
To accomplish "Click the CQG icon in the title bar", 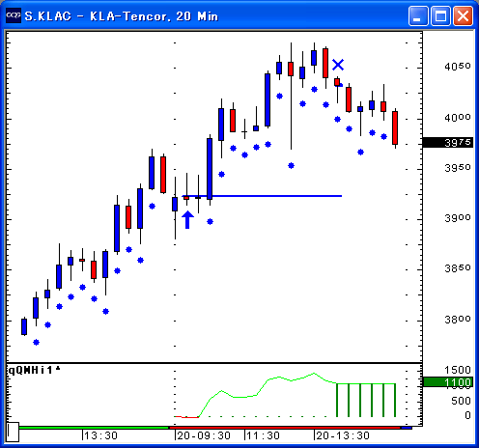I will (x=14, y=15).
